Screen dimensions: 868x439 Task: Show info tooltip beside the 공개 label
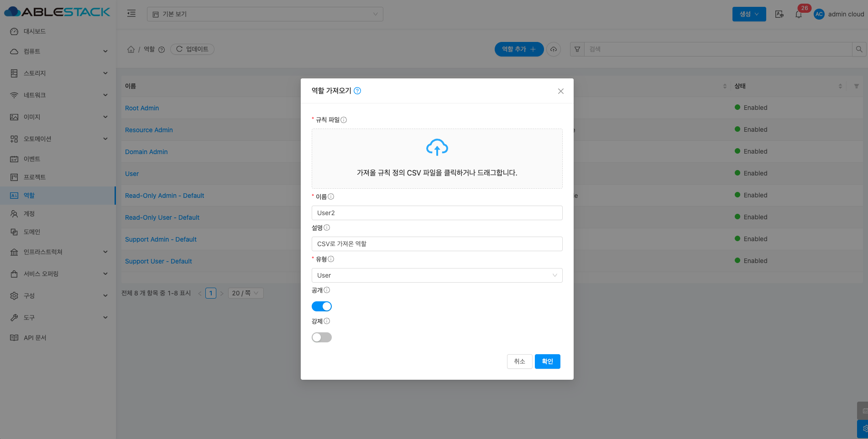(x=327, y=290)
